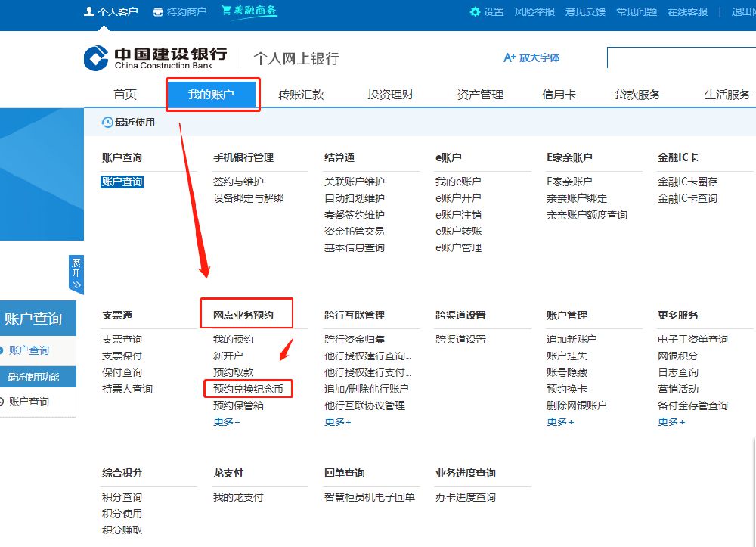Open the 善融商务 shopping cart link

tap(249, 11)
